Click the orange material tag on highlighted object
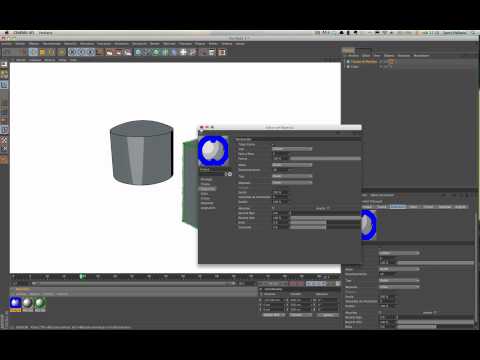480x360 pixels. click(391, 62)
